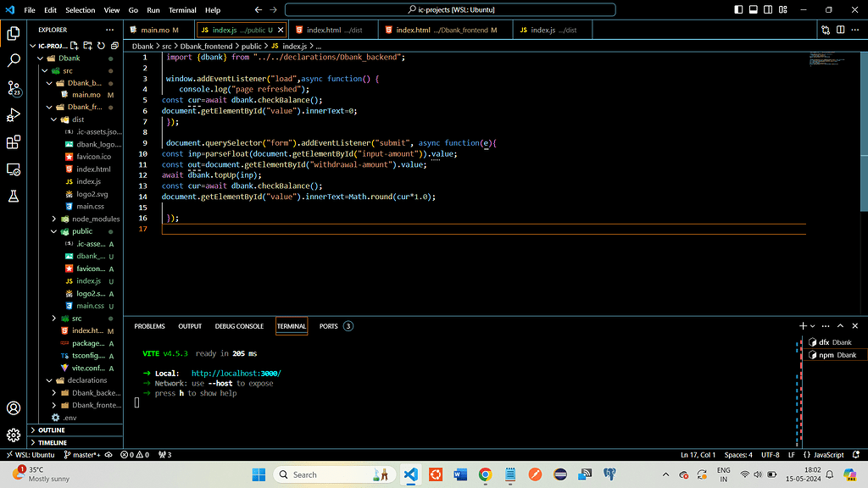Click master branch in status bar
Image resolution: width=868 pixels, height=488 pixels.
click(82, 455)
